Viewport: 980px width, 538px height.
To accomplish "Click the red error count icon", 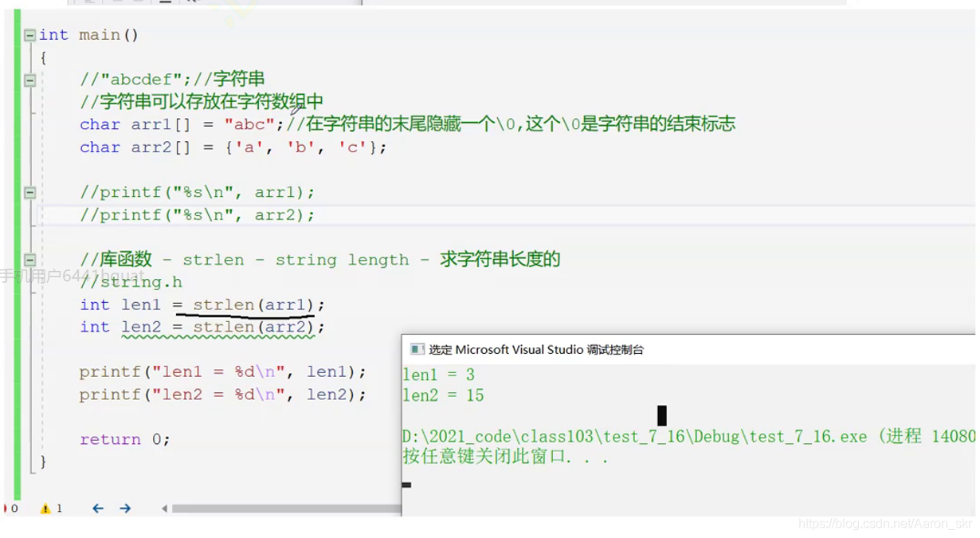I will [x=6, y=509].
